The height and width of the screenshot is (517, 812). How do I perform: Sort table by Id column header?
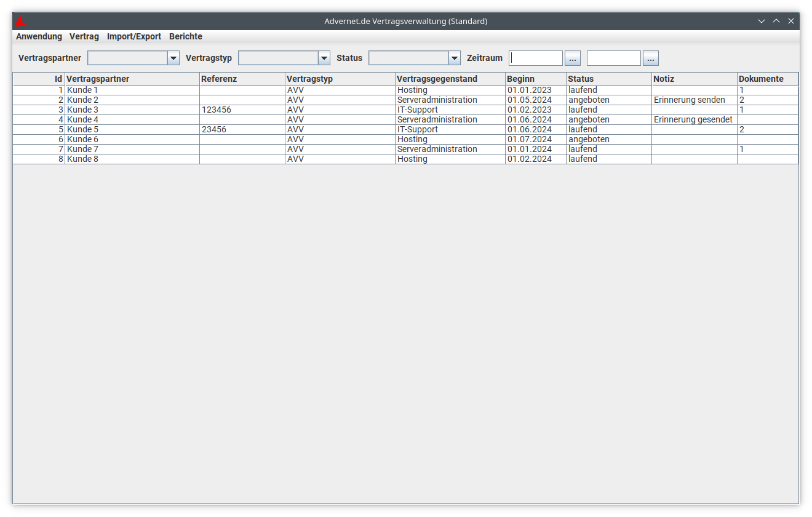pyautogui.click(x=39, y=79)
